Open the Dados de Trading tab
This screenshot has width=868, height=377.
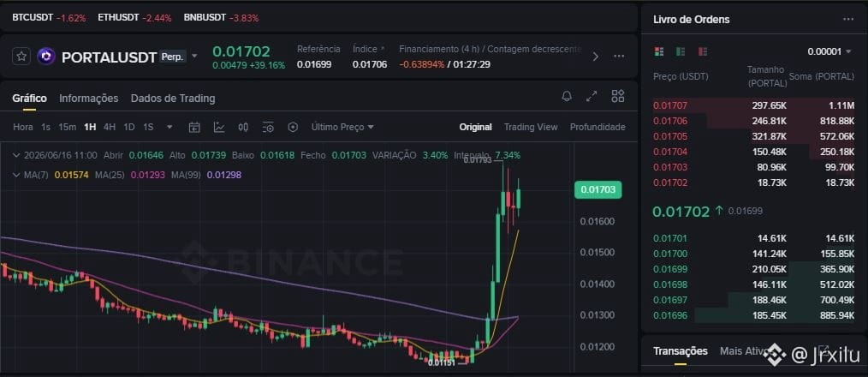173,99
